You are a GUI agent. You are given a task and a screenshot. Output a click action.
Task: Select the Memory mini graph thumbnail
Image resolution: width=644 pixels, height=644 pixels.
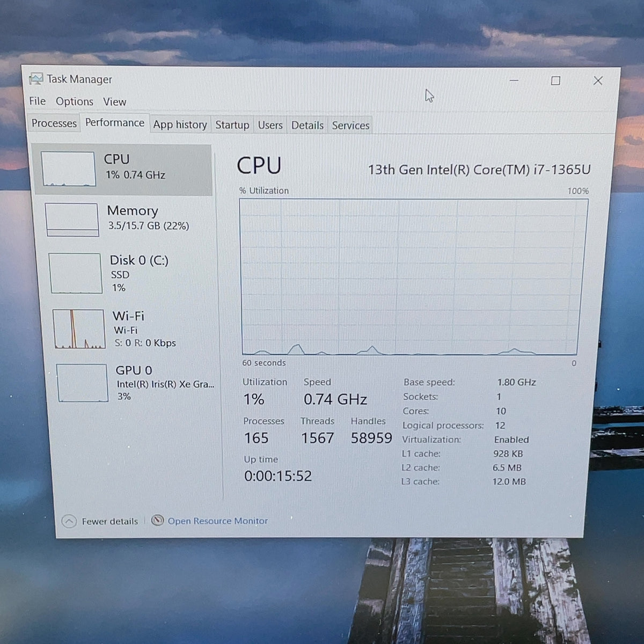click(72, 219)
